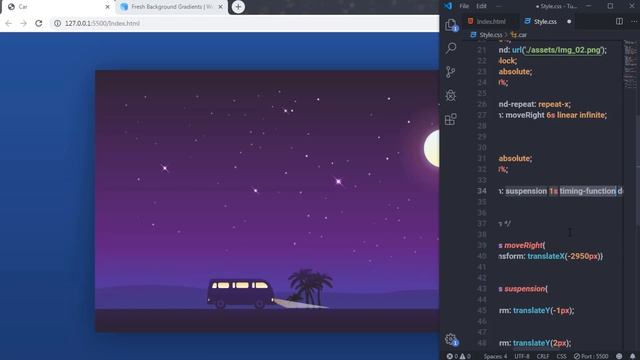Click the moon in the webpage scene
Screen dimensions: 640x360
pyautogui.click(x=432, y=149)
